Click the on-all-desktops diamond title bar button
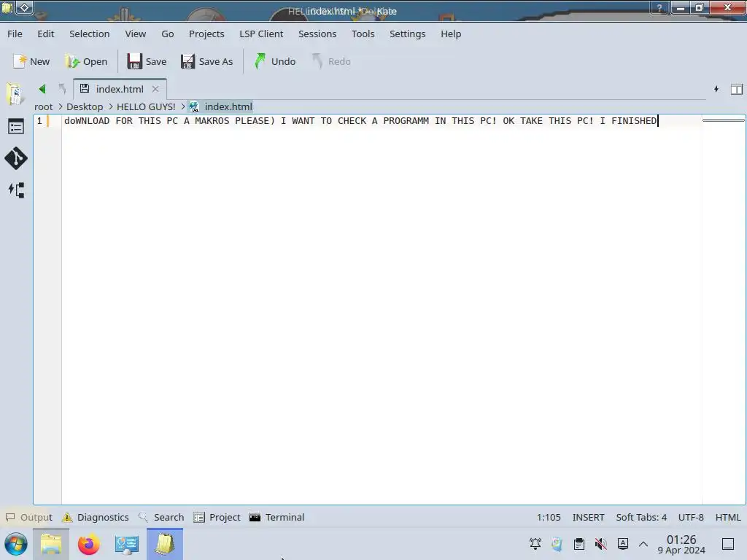 click(25, 7)
